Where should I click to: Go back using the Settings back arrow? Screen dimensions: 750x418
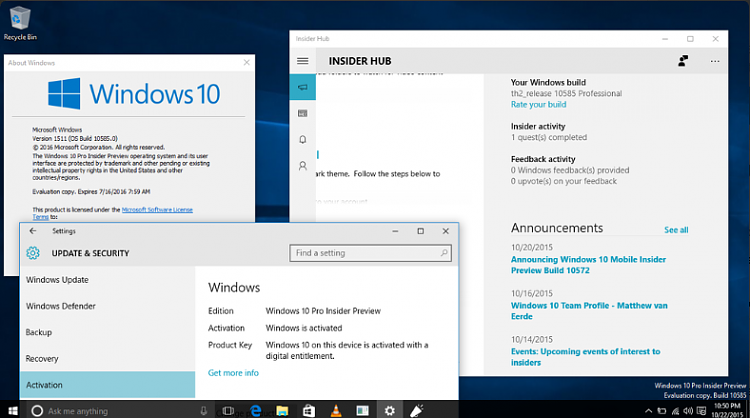coord(33,231)
